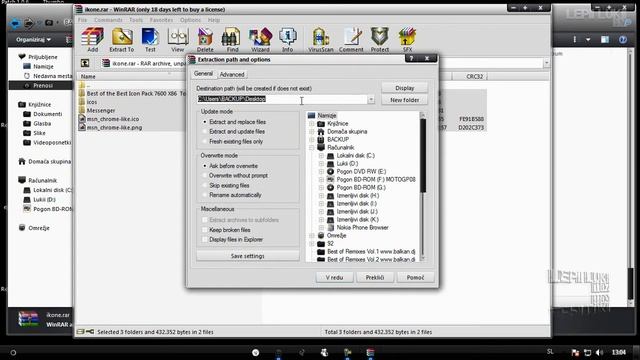Select Best of the Best Icon Pack folder
The image size is (640, 360).
132,93
